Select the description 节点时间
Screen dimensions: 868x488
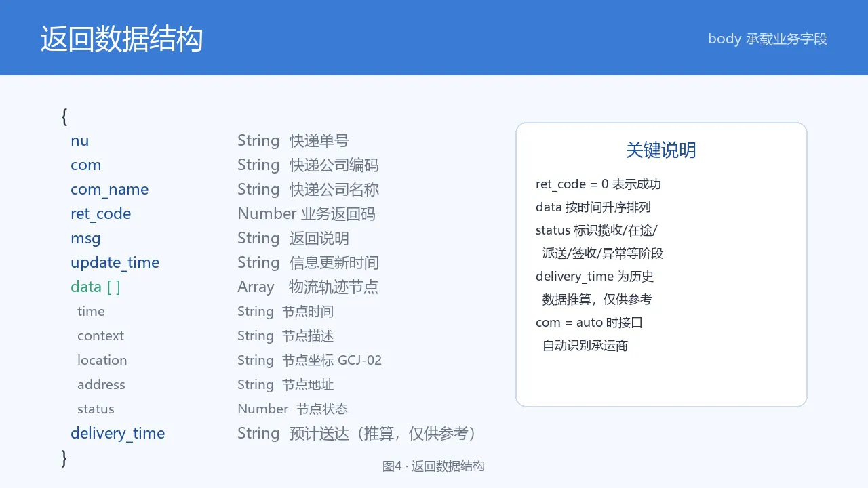coord(308,312)
